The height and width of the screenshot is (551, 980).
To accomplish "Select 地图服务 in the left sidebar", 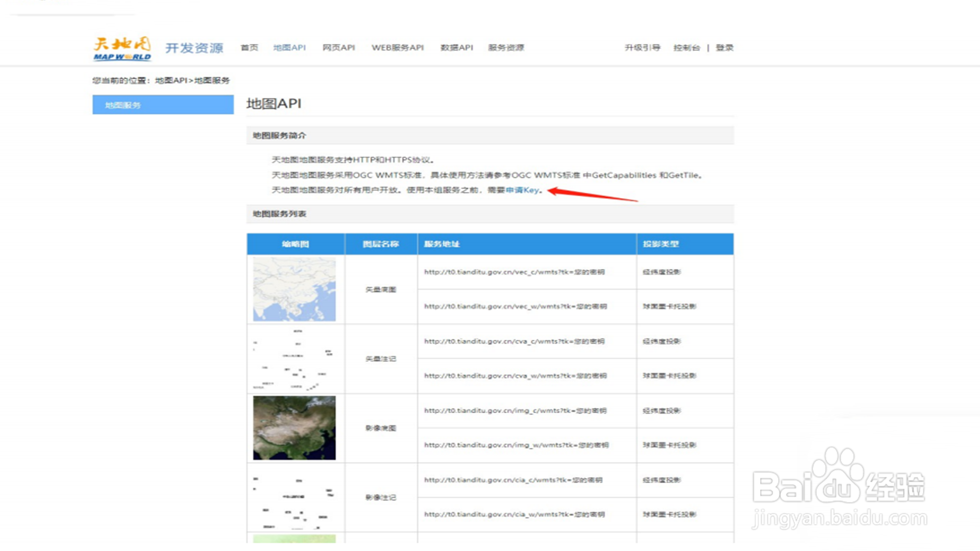I will [x=163, y=105].
